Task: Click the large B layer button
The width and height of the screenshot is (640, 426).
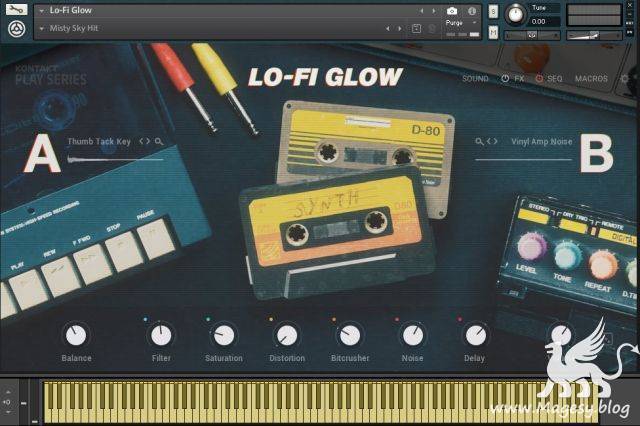Action: coord(597,154)
